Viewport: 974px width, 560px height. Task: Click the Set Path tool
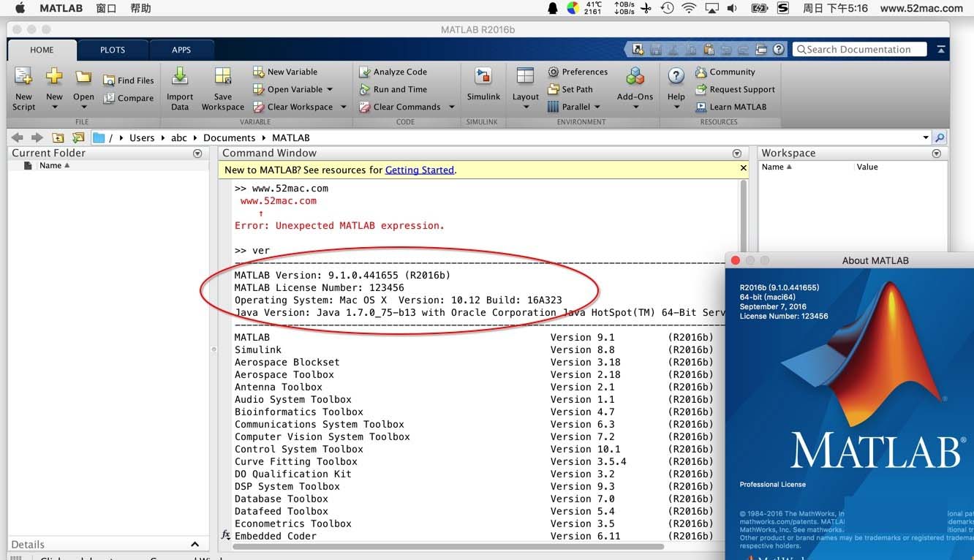[570, 89]
